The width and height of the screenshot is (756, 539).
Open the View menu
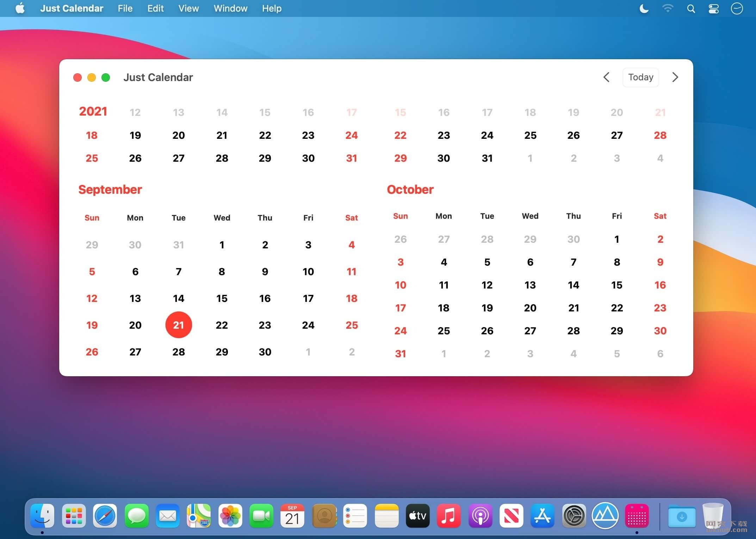[x=188, y=8]
